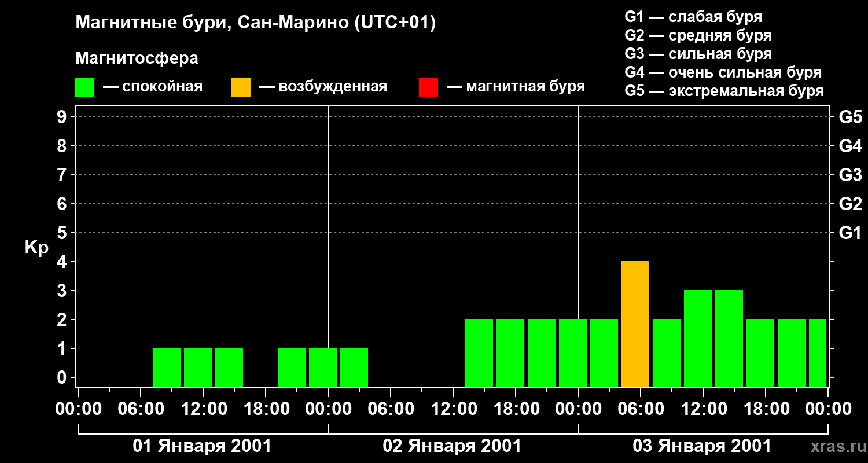Viewport: 868px width, 463px height.
Task: Click the orange 'возбужденная' legend swatch
Action: tap(241, 87)
